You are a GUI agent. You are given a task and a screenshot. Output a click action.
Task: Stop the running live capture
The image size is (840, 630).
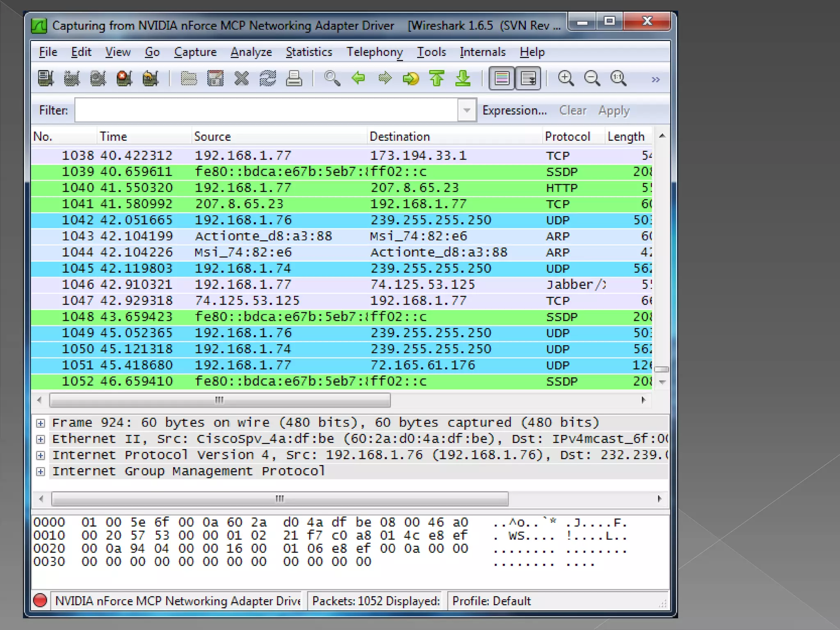(124, 78)
